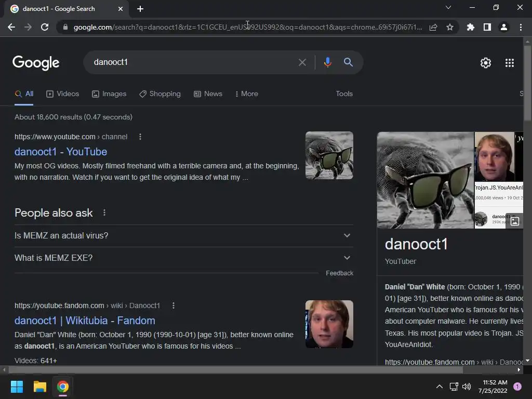
Task: Open Chrome side panel
Action: click(487, 27)
